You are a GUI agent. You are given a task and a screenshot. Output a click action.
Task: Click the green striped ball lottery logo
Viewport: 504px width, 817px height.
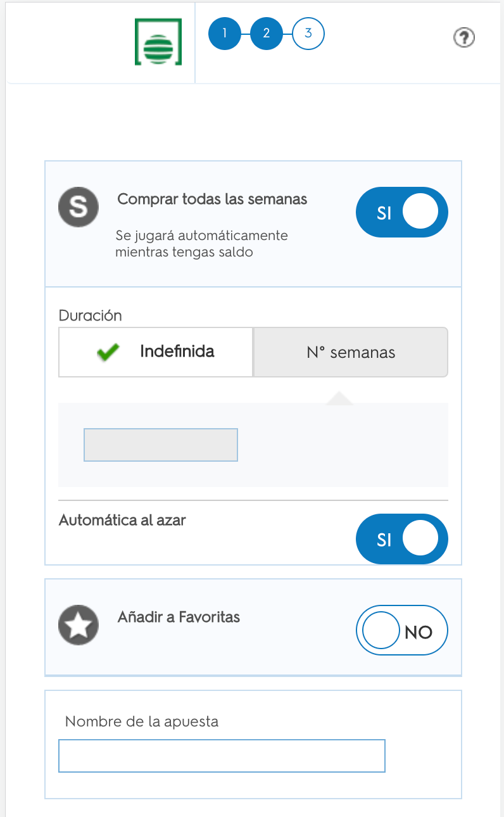click(x=158, y=42)
